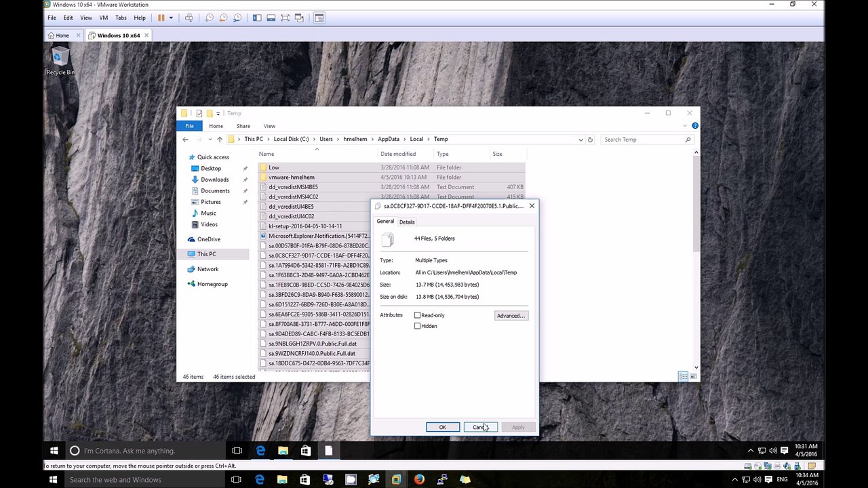Launch Edge from the guest taskbar

click(x=260, y=451)
